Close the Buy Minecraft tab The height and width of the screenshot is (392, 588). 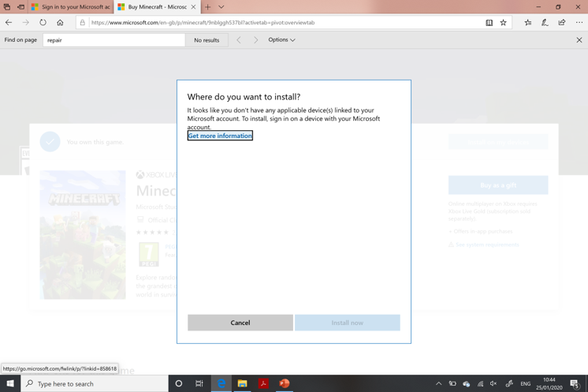(x=193, y=7)
